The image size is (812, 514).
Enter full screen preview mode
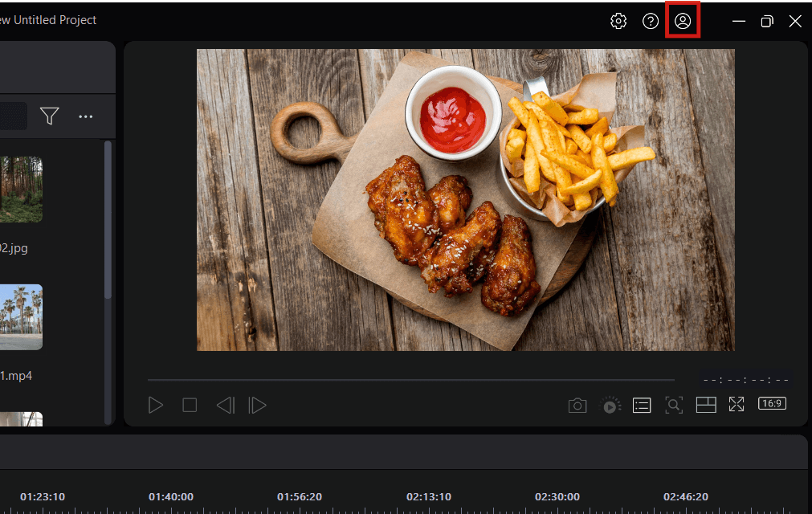(x=737, y=405)
